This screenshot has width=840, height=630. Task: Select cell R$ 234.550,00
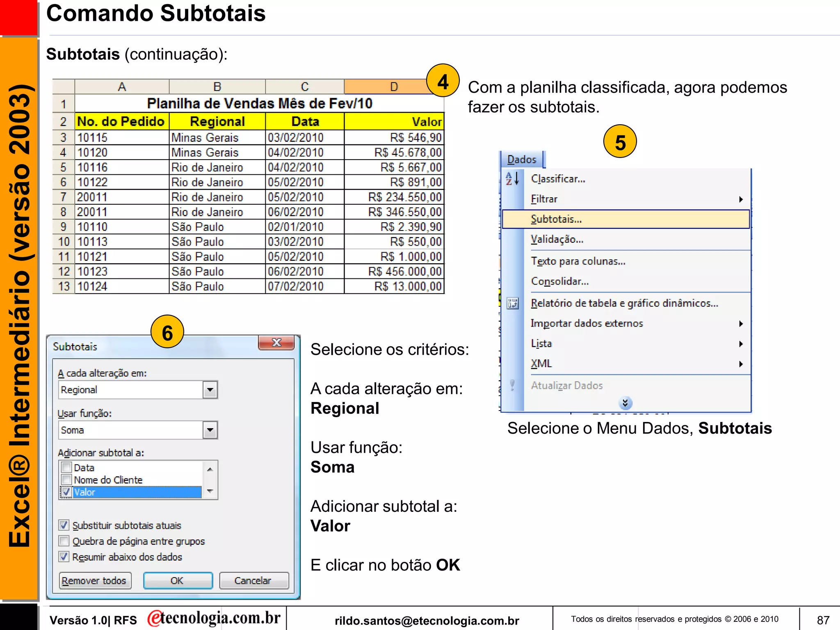(394, 197)
